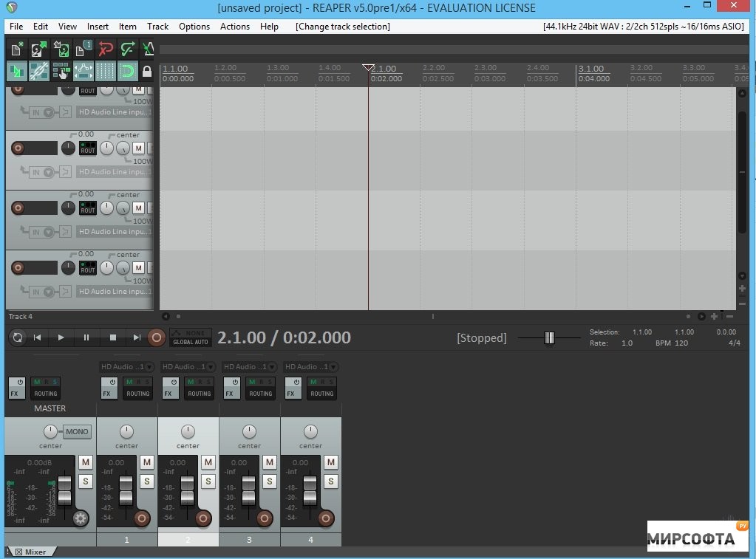Viewport: 756px width, 559px height.
Task: Click the transport Stop button
Action: click(x=113, y=337)
